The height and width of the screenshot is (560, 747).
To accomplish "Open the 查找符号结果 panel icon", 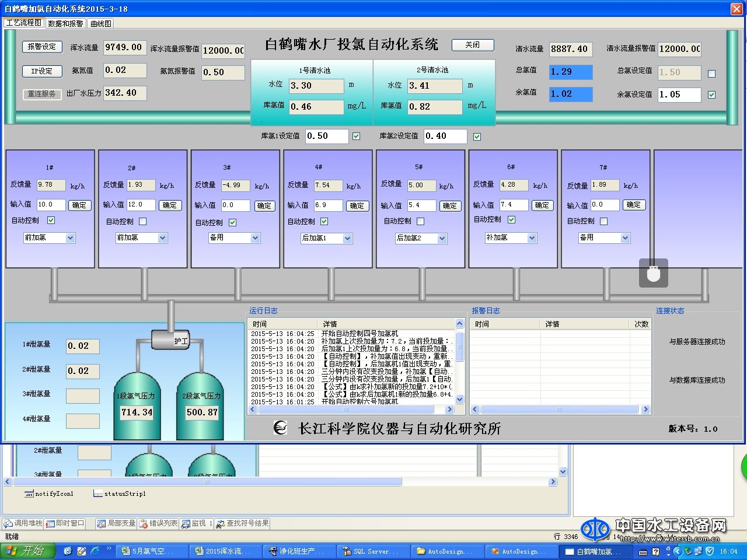I will tap(242, 523).
